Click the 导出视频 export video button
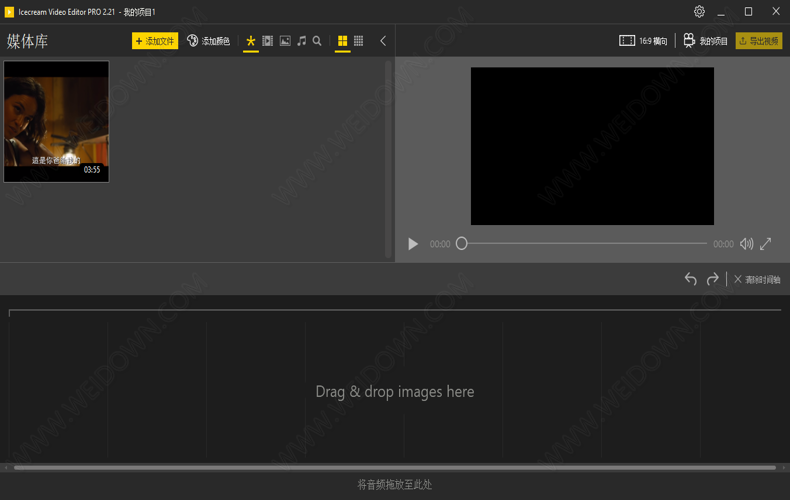This screenshot has width=790, height=500. click(759, 41)
